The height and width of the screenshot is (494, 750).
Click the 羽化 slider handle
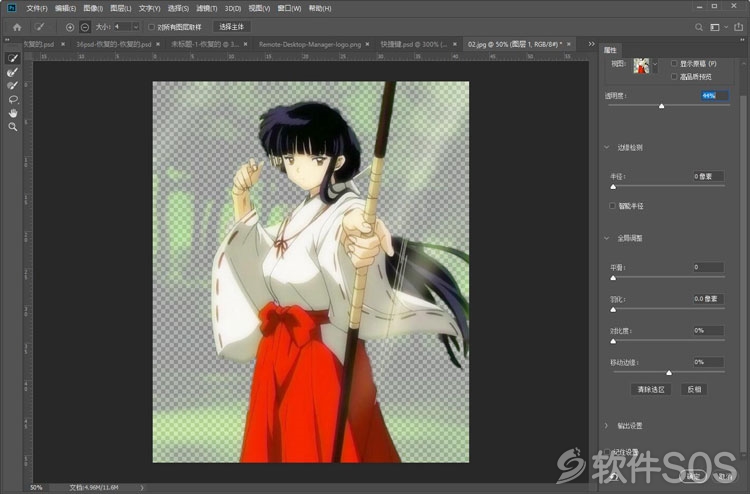click(x=613, y=309)
